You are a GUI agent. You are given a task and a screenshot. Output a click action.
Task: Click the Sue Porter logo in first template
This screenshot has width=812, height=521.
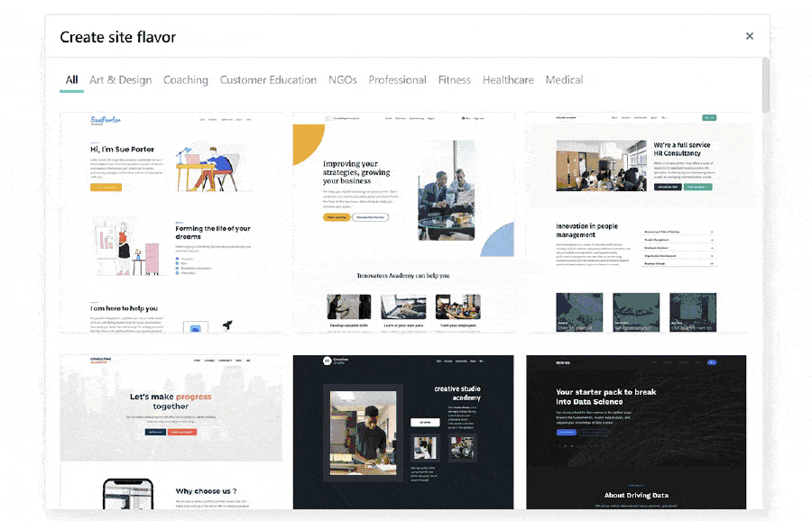pos(106,120)
